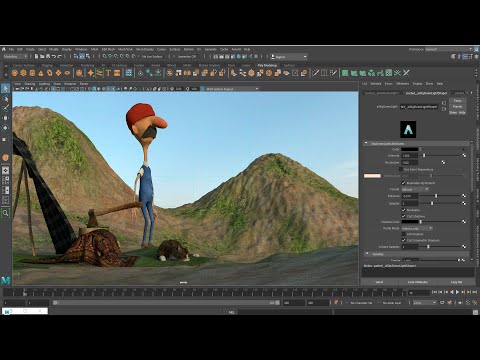Screen dimensions: 480x360
Task: Activate the Lasso select tool in toolbox
Action: tap(6, 98)
